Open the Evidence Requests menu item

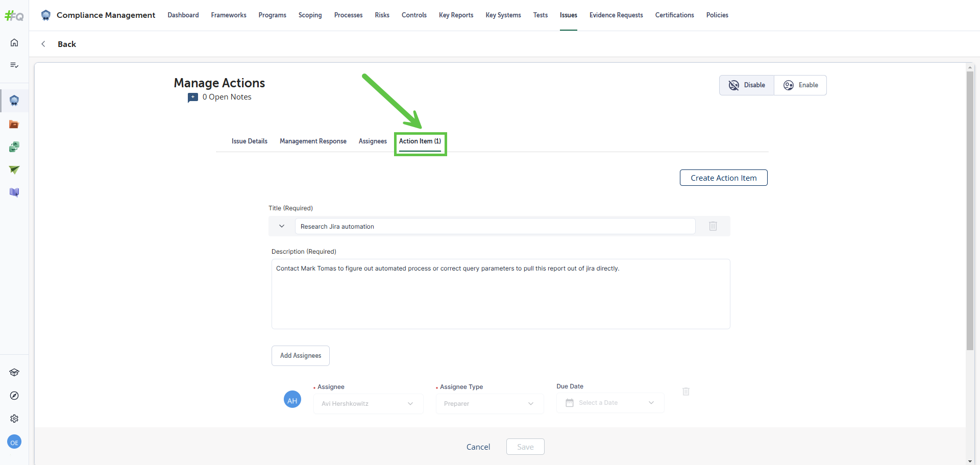point(616,15)
